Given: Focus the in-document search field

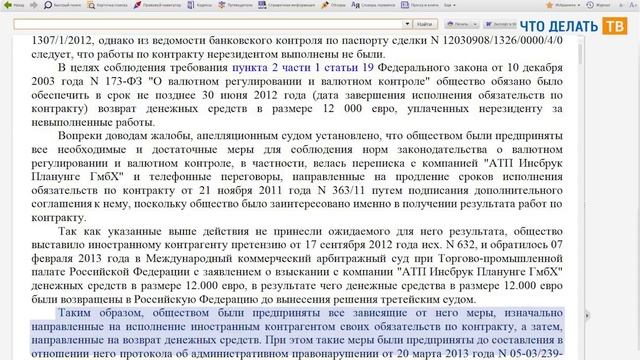Looking at the screenshot, I should click(x=208, y=24).
